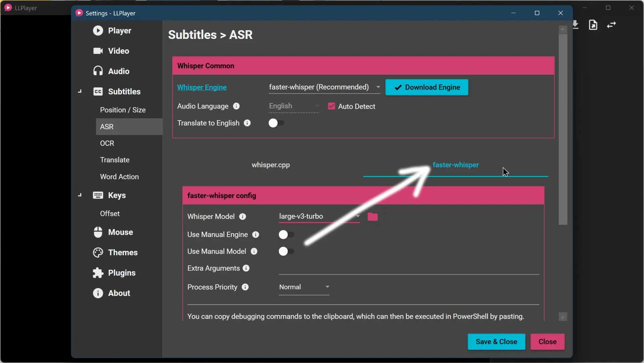Image resolution: width=644 pixels, height=363 pixels.
Task: Open Position / Size settings
Action: coord(123,110)
